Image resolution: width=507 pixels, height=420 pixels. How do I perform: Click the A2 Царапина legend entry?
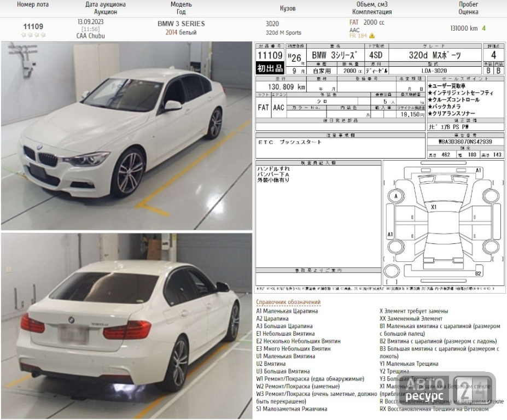tap(272, 318)
